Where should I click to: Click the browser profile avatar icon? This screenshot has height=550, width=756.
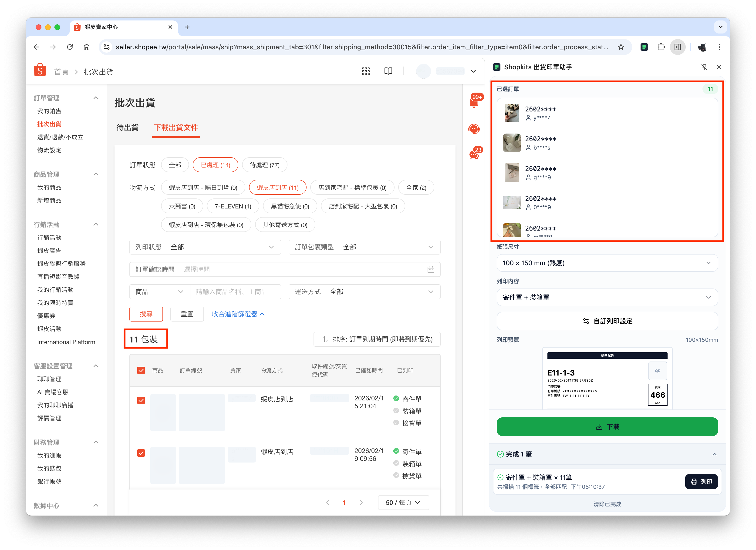[702, 47]
